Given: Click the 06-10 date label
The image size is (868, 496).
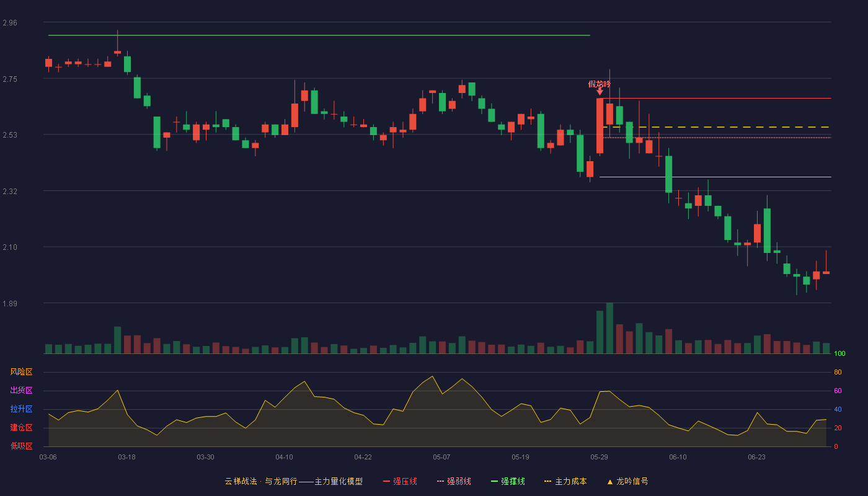Looking at the screenshot, I should click(678, 457).
